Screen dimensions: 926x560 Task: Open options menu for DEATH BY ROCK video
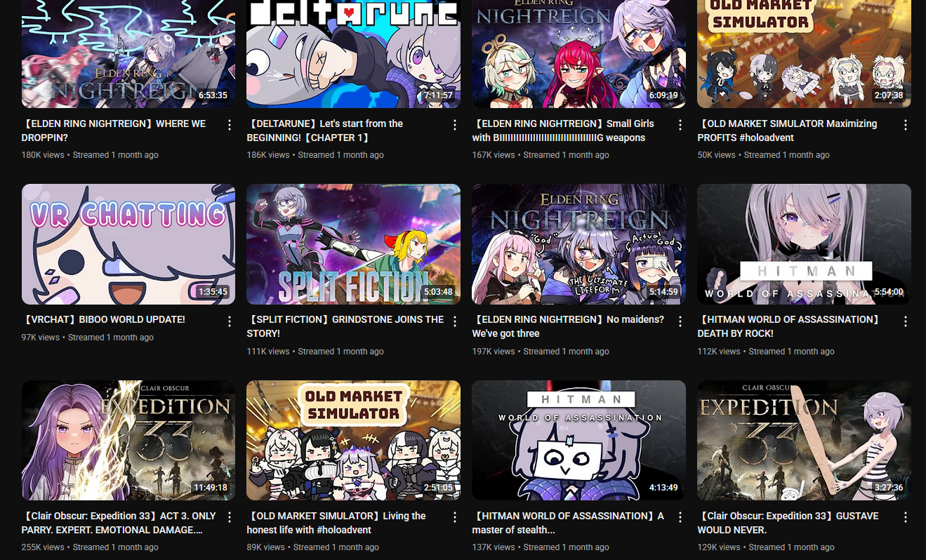point(906,321)
